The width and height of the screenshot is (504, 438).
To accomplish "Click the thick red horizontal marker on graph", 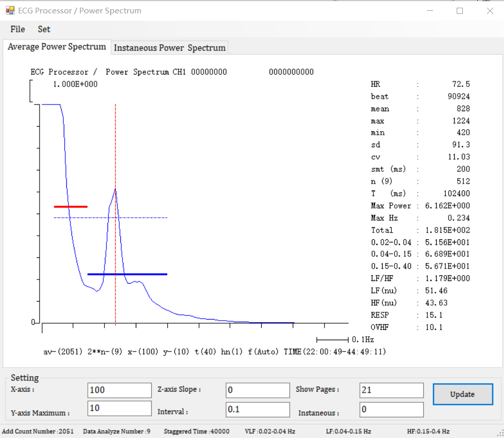I will pos(70,206).
